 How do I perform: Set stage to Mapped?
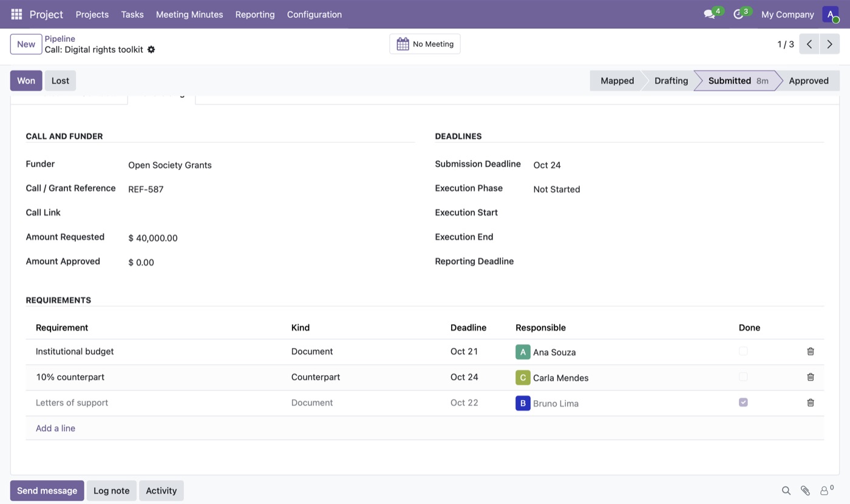pos(617,81)
